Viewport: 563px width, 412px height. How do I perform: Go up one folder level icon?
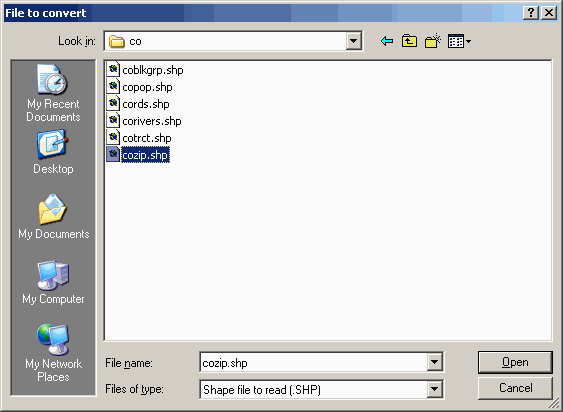click(409, 41)
